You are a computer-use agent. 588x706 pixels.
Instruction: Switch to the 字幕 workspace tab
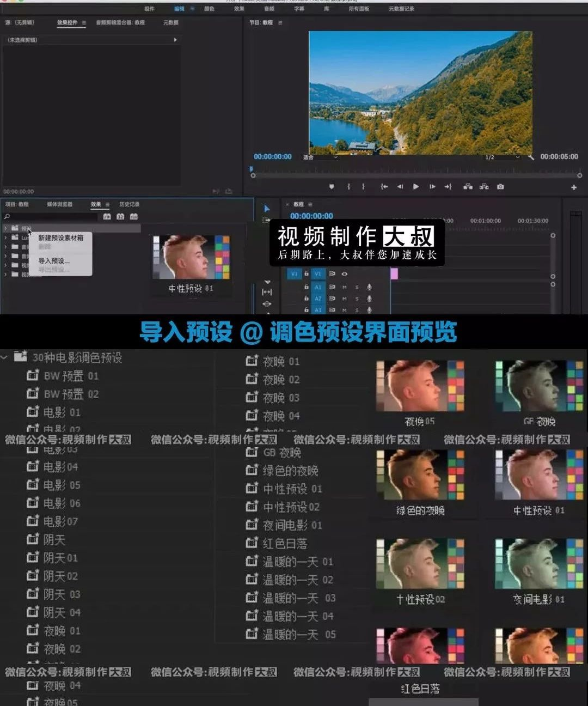coord(299,9)
